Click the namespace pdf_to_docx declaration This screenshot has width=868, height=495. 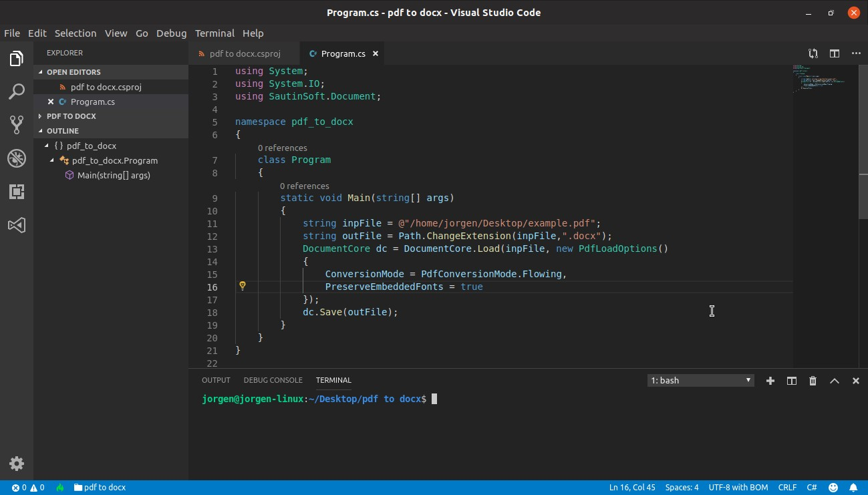click(294, 122)
